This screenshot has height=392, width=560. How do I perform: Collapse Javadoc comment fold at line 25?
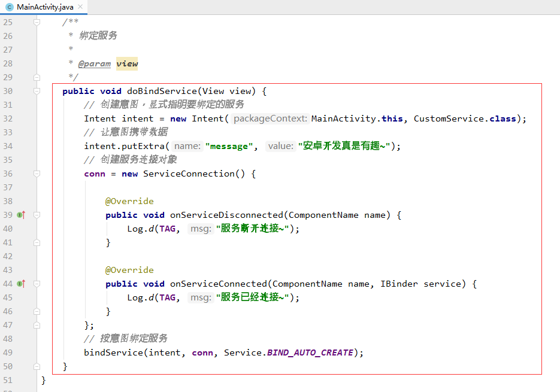pos(37,22)
